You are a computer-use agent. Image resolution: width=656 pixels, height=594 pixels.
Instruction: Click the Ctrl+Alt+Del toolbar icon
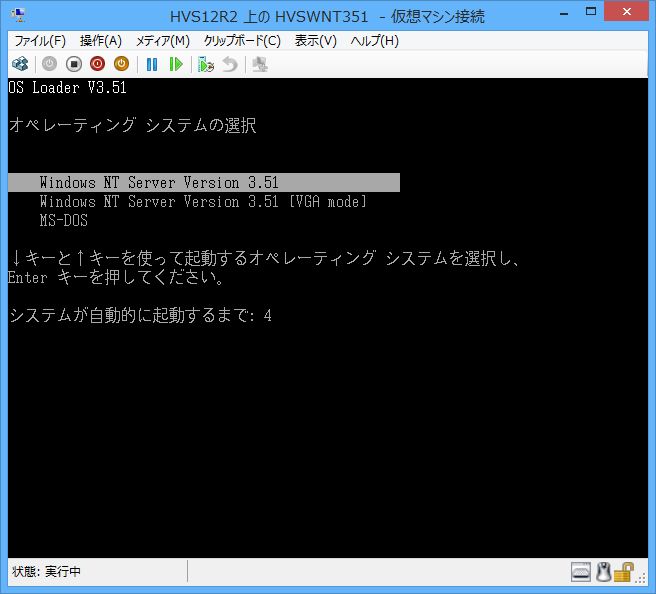pyautogui.click(x=20, y=64)
